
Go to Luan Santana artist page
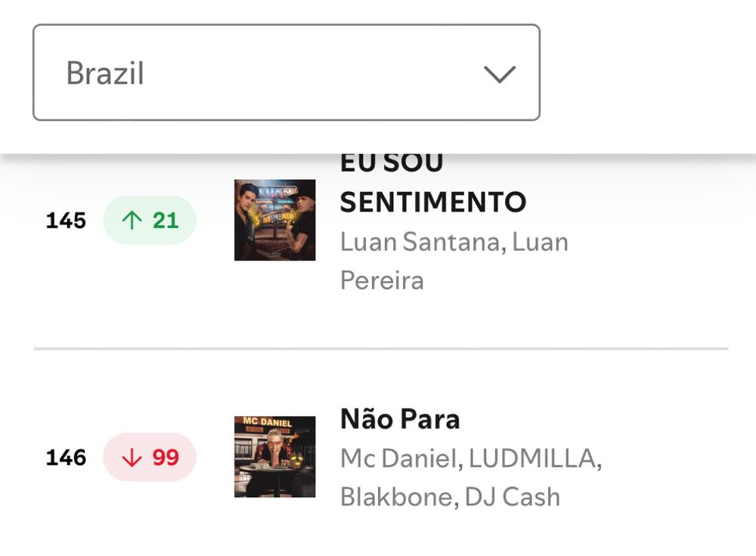point(420,242)
